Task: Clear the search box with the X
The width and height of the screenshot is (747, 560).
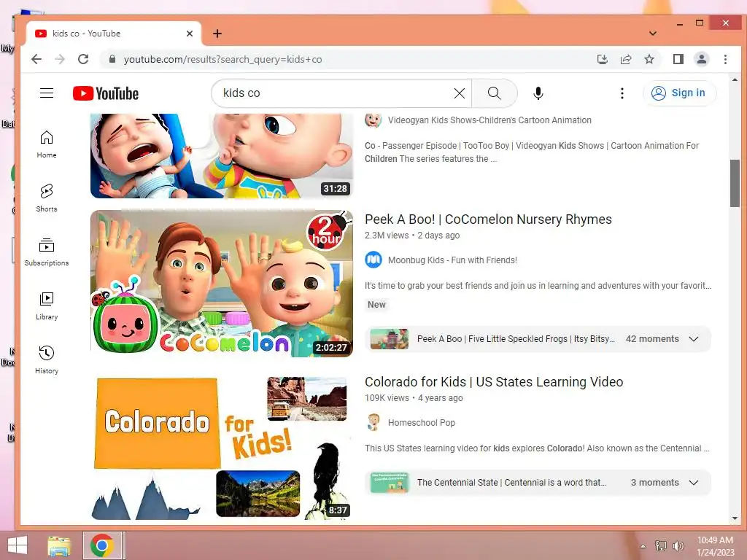Action: [x=460, y=93]
